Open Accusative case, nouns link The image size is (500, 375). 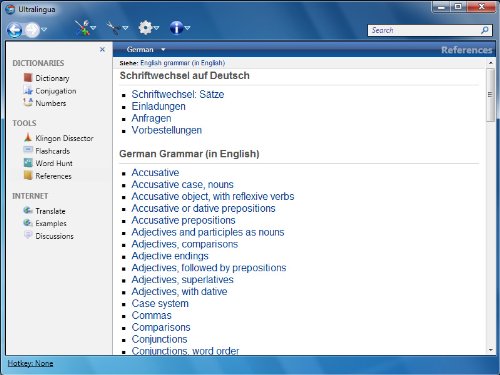182,185
